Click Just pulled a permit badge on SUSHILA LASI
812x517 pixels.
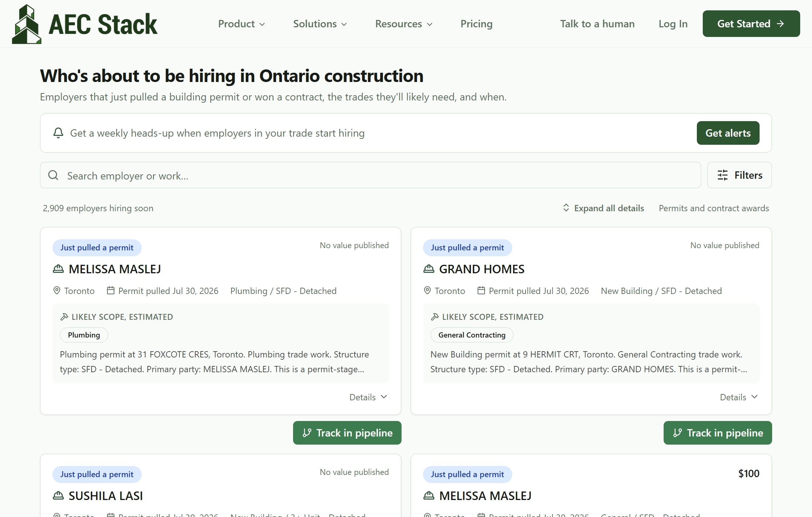[97, 475]
